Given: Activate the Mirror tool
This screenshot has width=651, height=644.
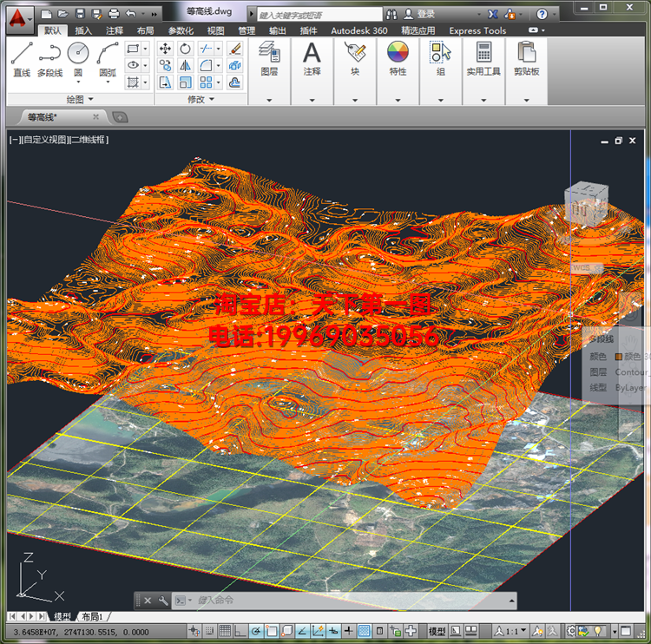Looking at the screenshot, I should (x=185, y=66).
